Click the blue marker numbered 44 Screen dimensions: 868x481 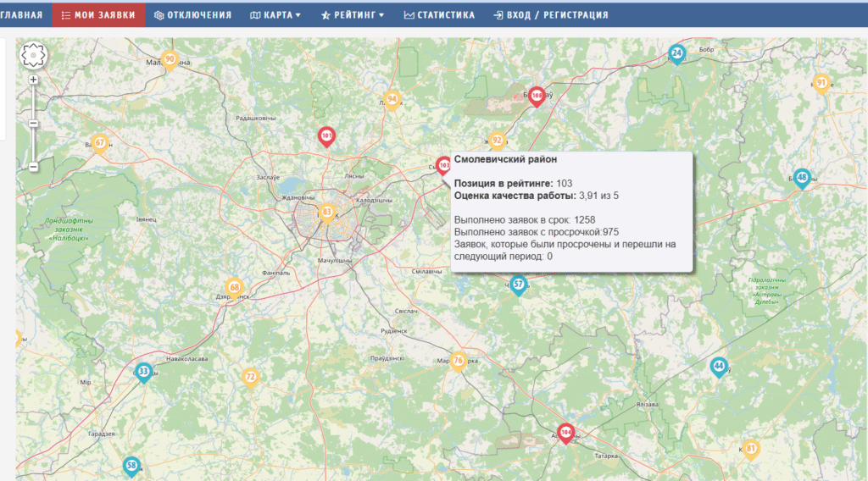(x=719, y=367)
